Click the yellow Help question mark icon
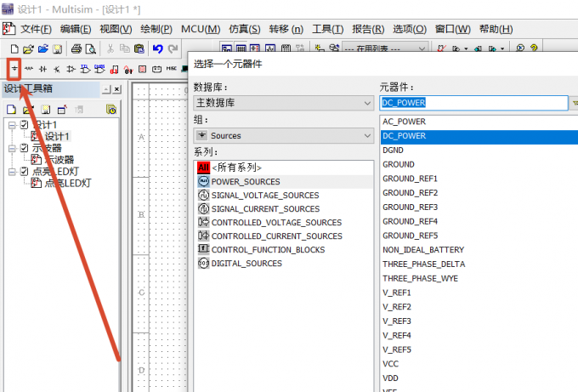Viewport: 578px width, 392px height. pos(534,48)
